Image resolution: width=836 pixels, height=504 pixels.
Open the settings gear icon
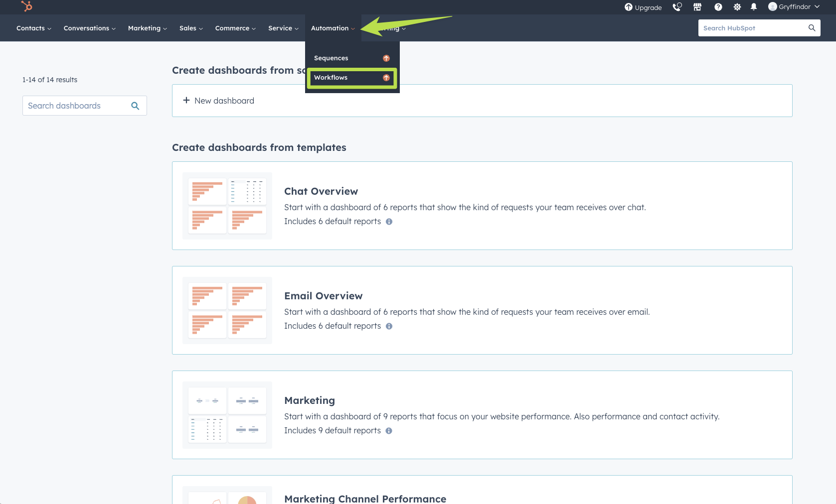(737, 7)
